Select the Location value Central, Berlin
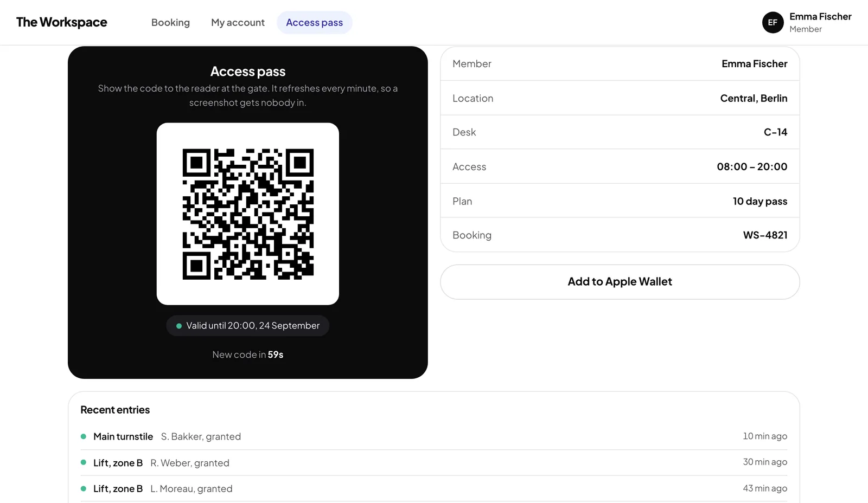 click(754, 98)
